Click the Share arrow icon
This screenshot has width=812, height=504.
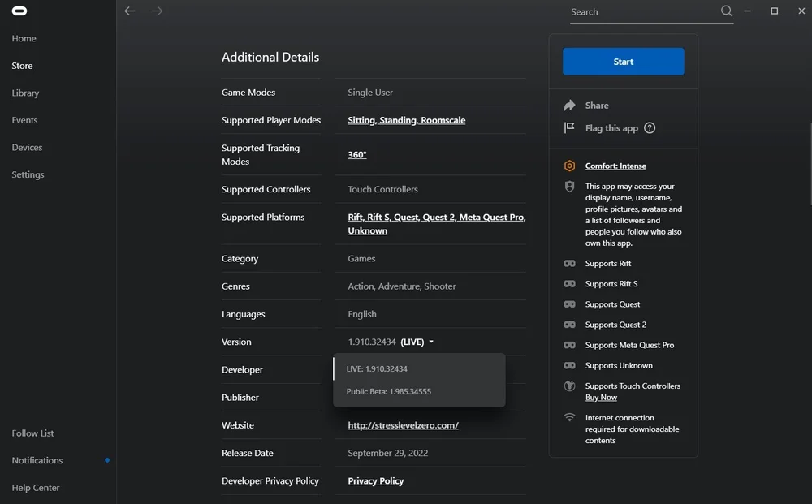(570, 106)
